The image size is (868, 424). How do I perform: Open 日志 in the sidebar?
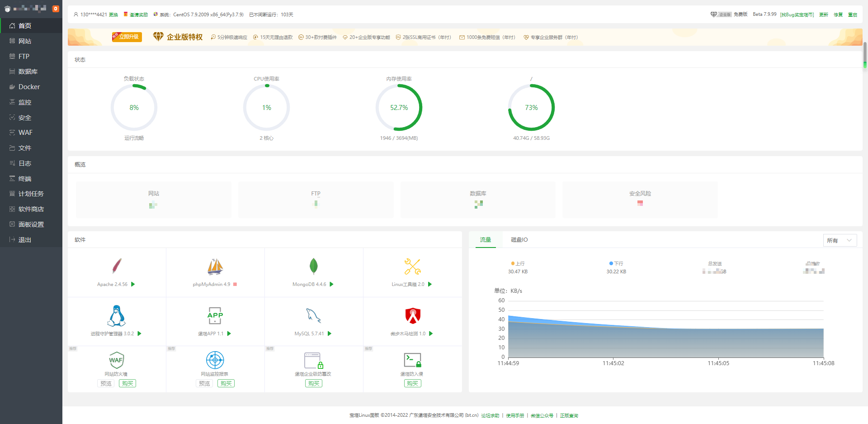tap(31, 163)
